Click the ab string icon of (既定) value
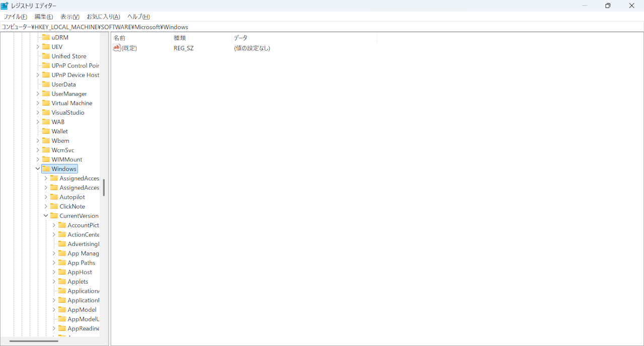Image resolution: width=644 pixels, height=346 pixels. [x=117, y=48]
